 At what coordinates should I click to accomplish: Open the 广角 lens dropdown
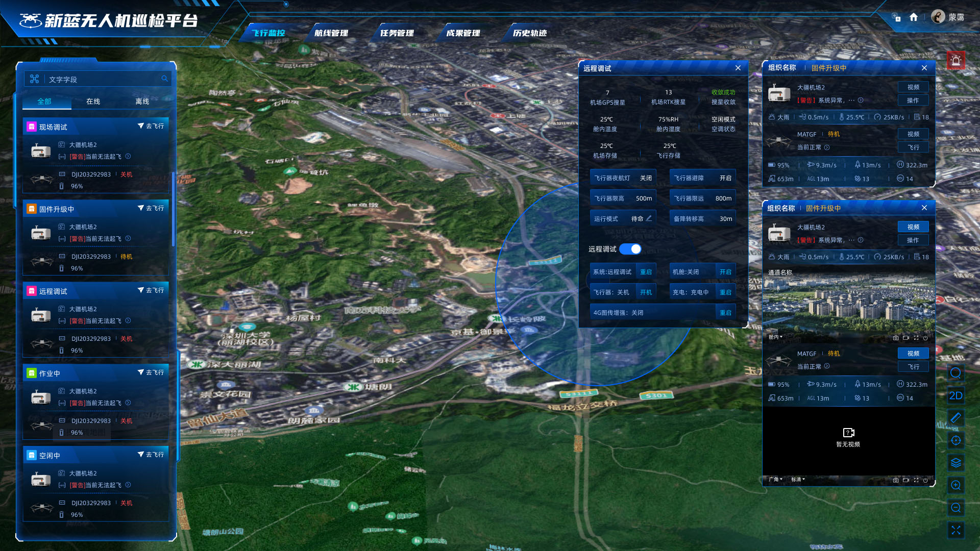point(775,480)
